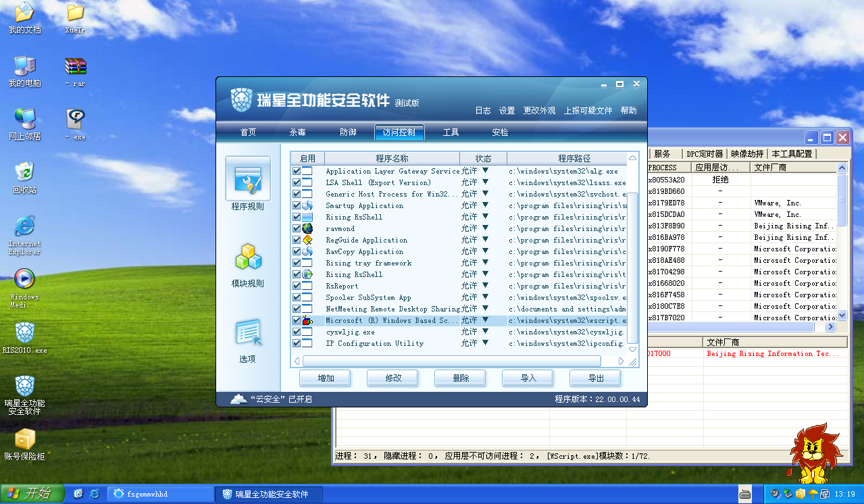
Task: Click the 导出 button
Action: (x=596, y=378)
